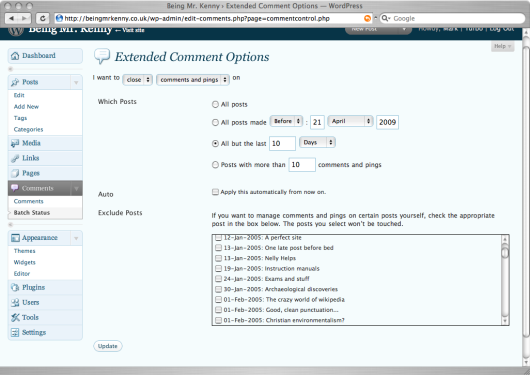Select the "All posts" radio button
Image resolution: width=530 pixels, height=375 pixels.
click(215, 104)
